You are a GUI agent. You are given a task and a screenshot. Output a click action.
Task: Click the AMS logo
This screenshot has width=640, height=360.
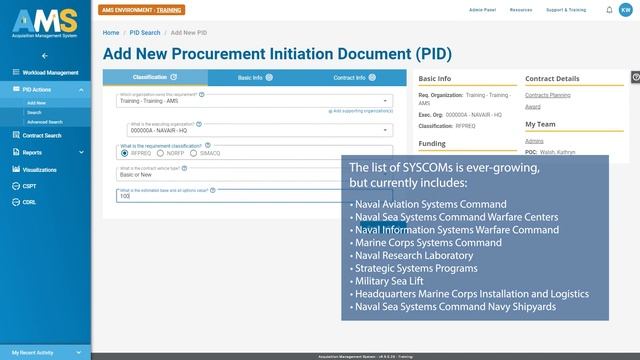click(x=45, y=24)
